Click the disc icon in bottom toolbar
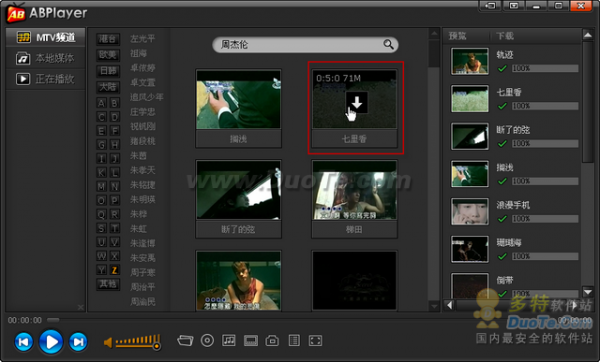600x362 pixels. click(207, 340)
